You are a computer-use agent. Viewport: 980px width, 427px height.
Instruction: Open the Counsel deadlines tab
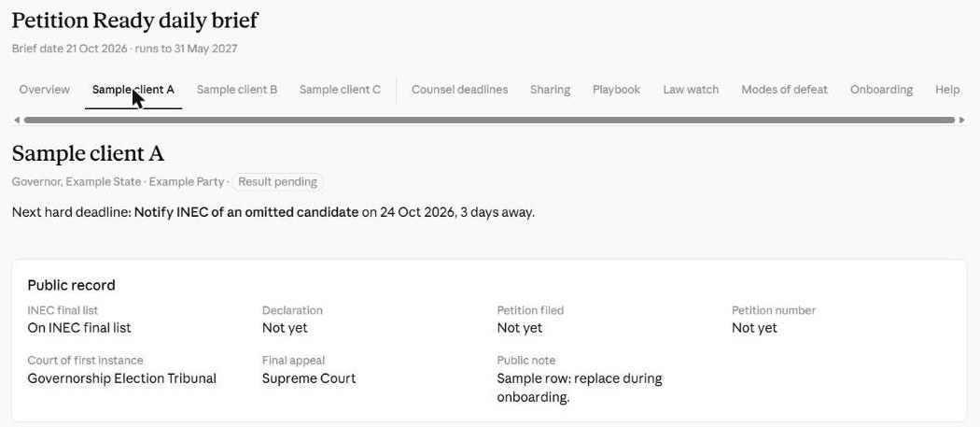459,90
